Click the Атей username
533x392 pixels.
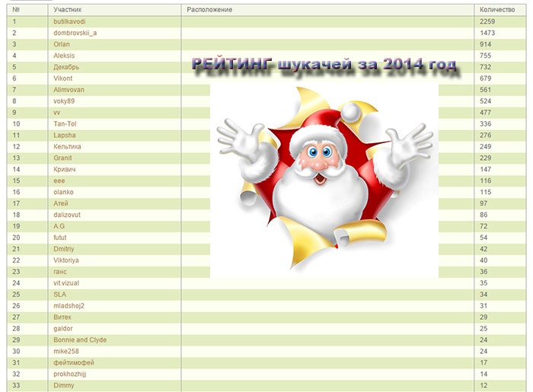pyautogui.click(x=61, y=203)
